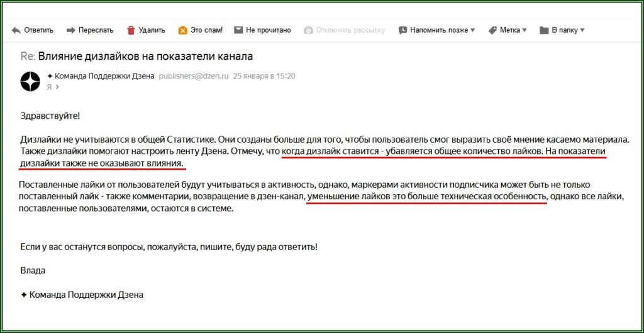
Task: Click the Переслать button label
Action: pyautogui.click(x=96, y=30)
